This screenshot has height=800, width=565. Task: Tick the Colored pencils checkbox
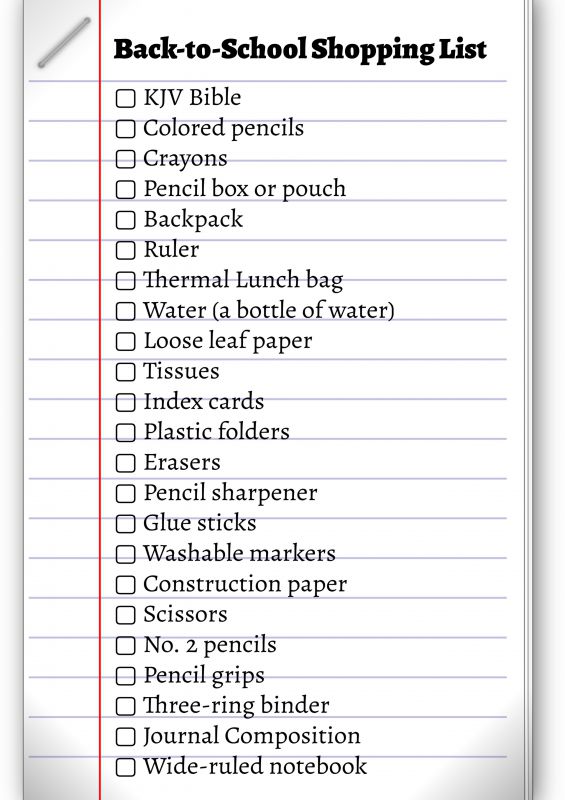(x=126, y=129)
